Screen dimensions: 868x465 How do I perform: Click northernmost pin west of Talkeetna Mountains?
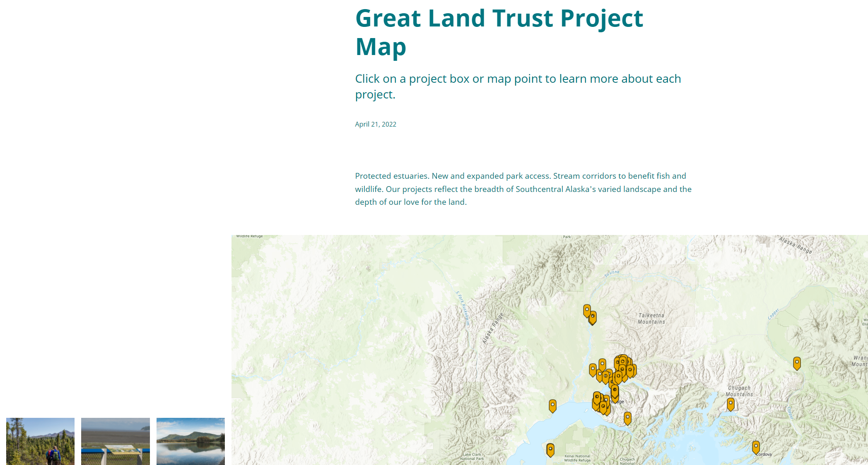pyautogui.click(x=587, y=310)
